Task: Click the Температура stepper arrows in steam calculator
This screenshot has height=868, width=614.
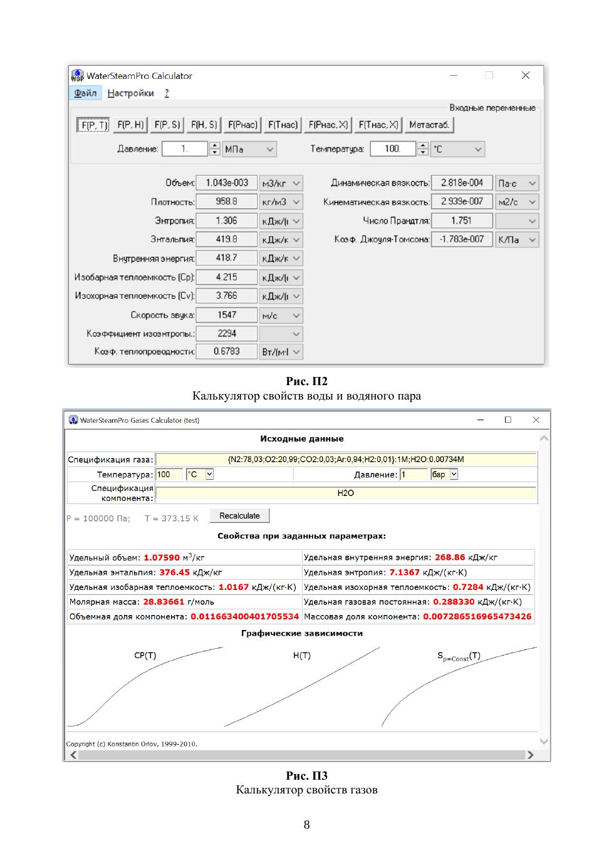Action: 423,149
